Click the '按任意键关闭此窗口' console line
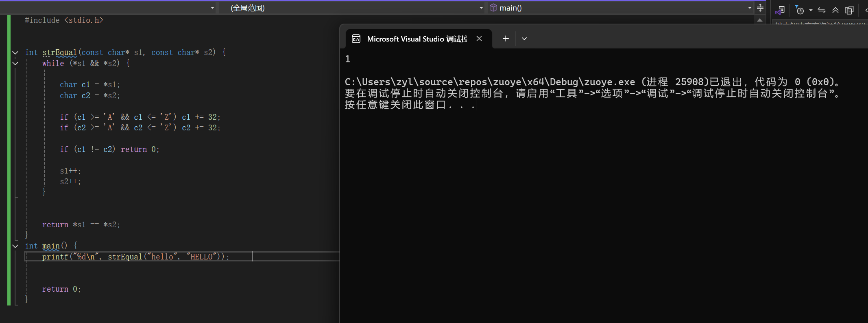The height and width of the screenshot is (323, 868). [x=410, y=105]
